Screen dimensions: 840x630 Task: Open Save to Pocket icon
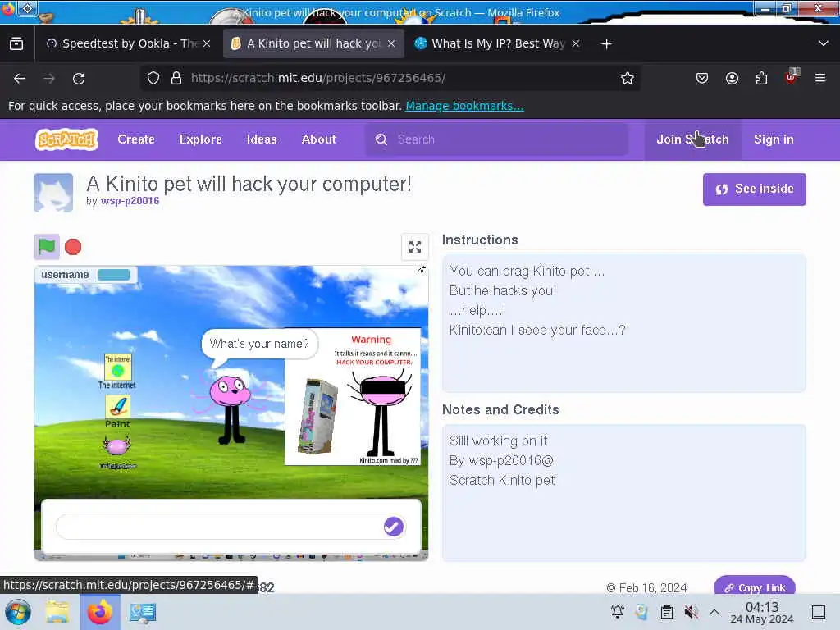(702, 78)
